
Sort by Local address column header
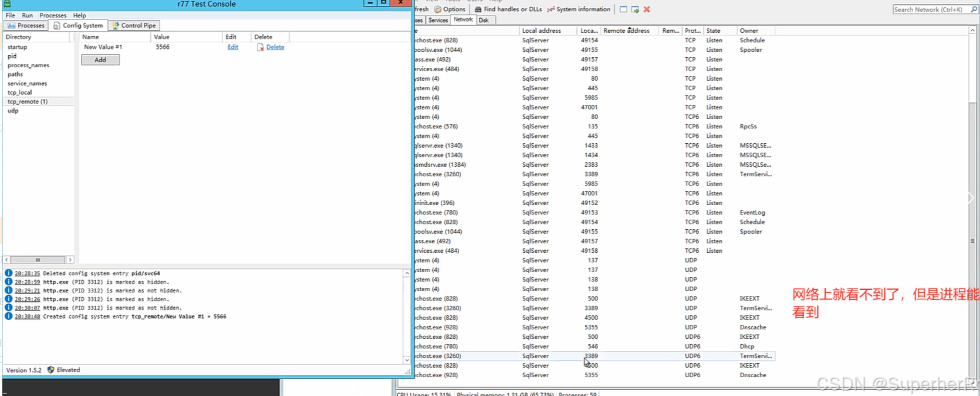click(x=548, y=31)
